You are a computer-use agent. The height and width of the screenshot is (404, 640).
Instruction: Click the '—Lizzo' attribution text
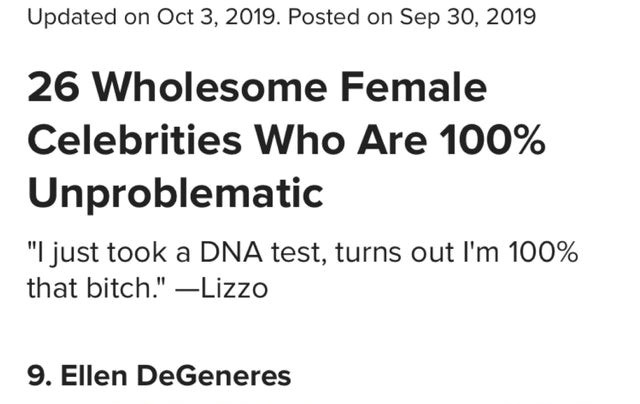point(222,288)
